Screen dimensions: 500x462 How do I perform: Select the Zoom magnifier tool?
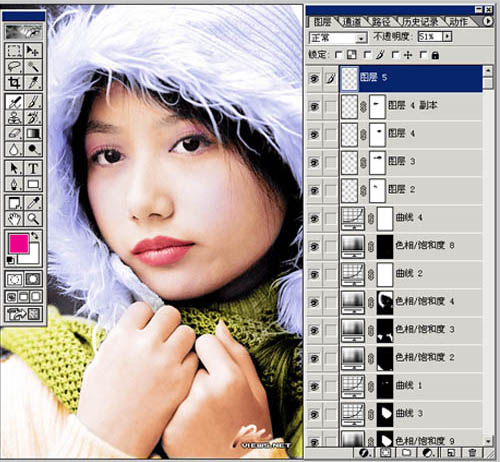coord(33,219)
